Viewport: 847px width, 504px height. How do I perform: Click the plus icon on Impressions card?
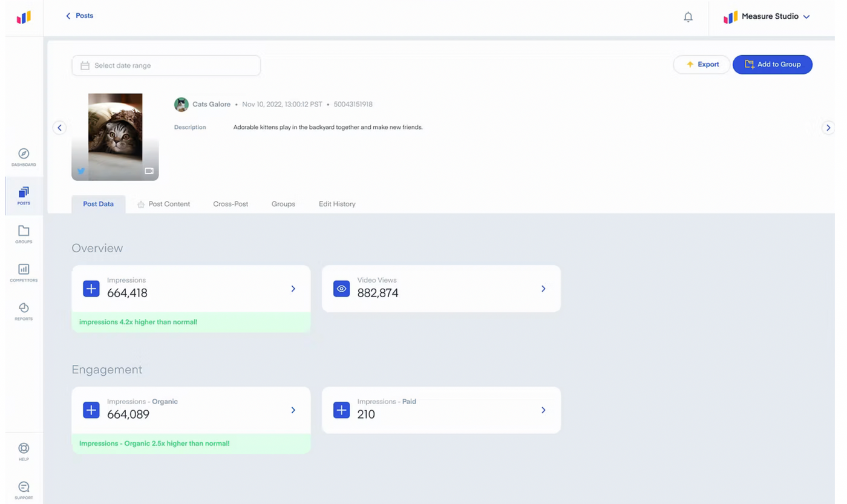91,289
